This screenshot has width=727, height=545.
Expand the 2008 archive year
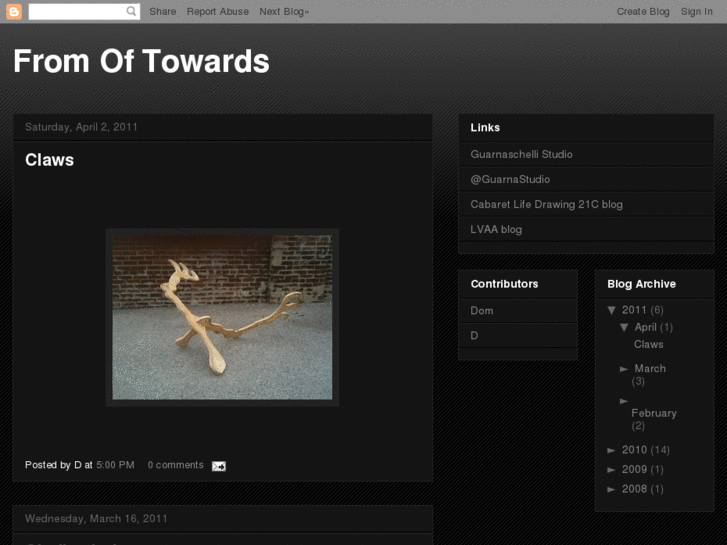pos(612,490)
